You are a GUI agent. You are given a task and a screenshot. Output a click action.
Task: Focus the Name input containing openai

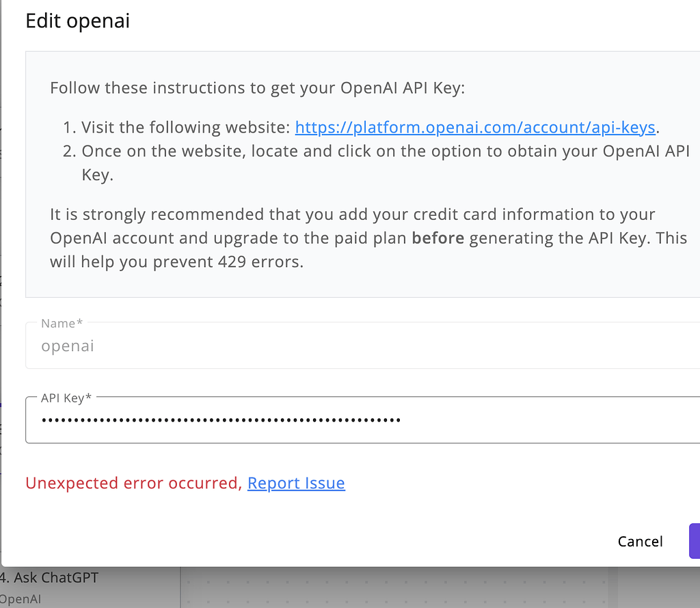click(x=205, y=346)
